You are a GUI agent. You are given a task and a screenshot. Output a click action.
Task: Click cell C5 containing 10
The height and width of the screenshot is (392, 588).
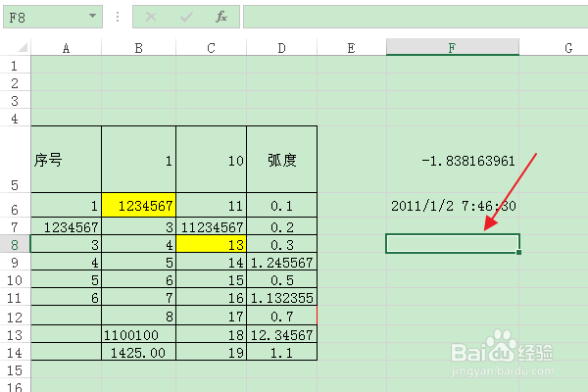tap(211, 160)
